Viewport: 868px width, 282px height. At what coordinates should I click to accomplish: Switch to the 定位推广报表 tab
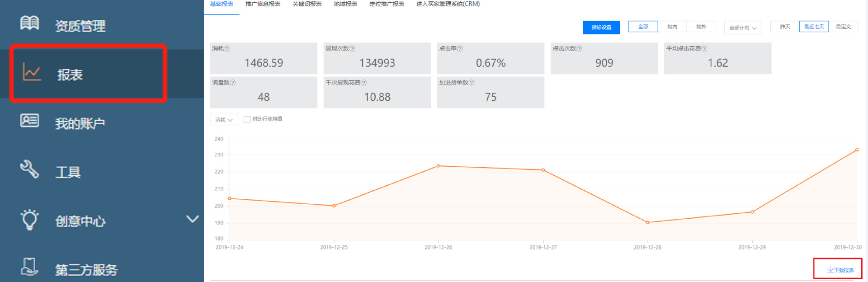(387, 4)
